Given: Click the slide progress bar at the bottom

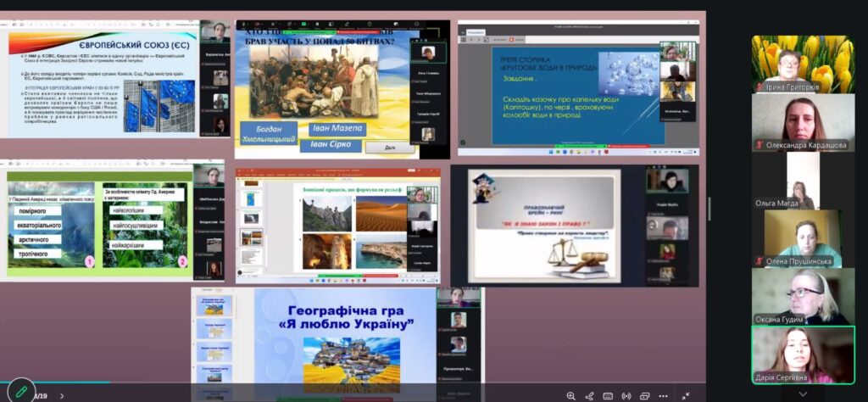Looking at the screenshot, I should [353, 382].
